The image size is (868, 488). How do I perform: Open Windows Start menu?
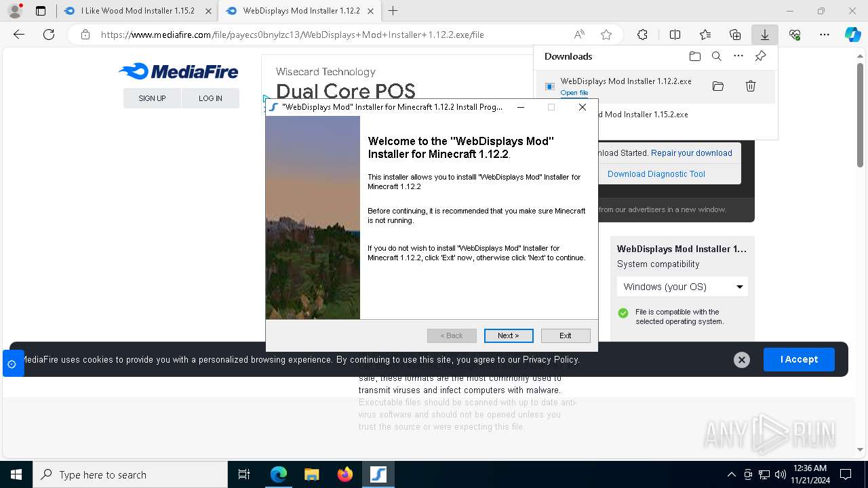pyautogui.click(x=16, y=474)
